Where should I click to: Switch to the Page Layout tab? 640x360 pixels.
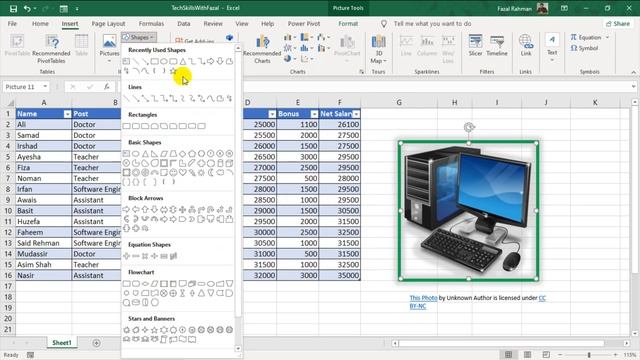[x=108, y=24]
